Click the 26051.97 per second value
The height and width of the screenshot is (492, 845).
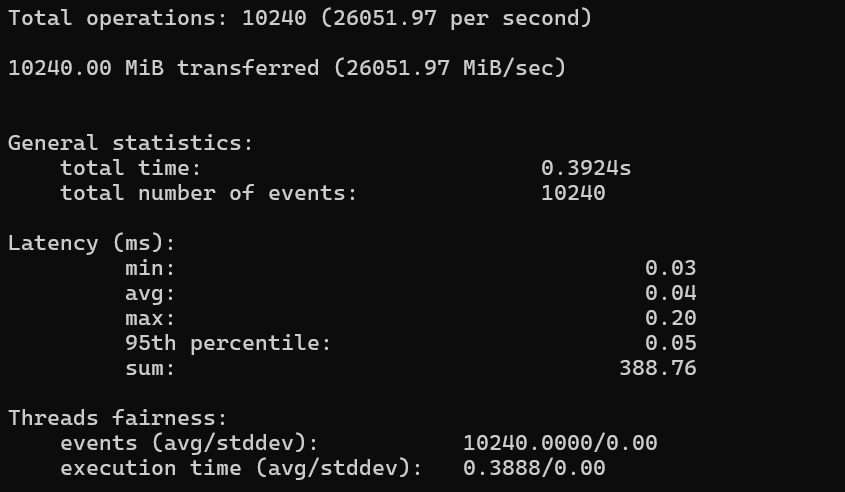[456, 18]
